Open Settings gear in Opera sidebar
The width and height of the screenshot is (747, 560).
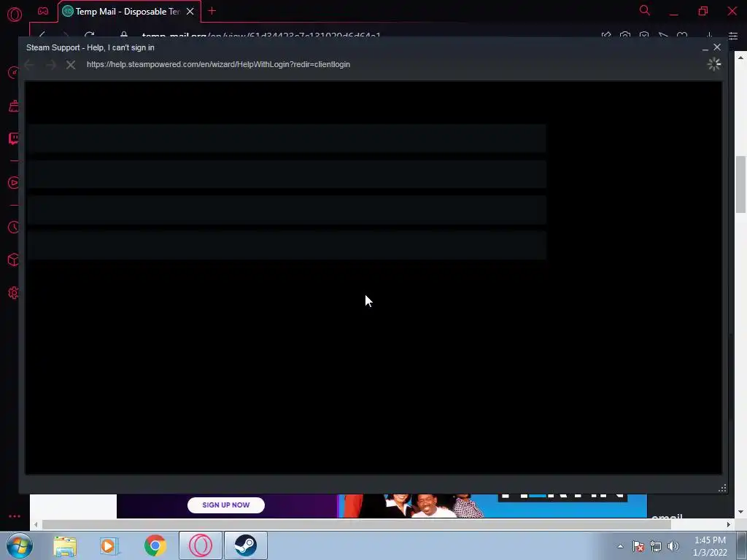(x=14, y=293)
